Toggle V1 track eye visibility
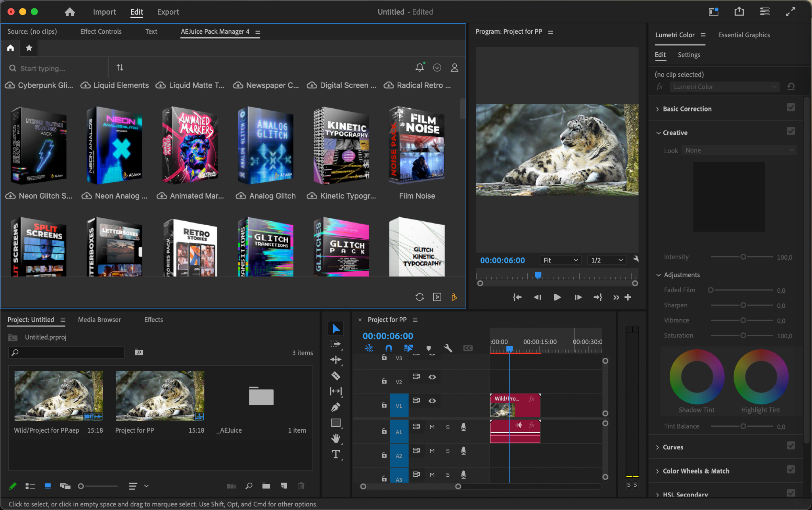The image size is (812, 510). (432, 401)
